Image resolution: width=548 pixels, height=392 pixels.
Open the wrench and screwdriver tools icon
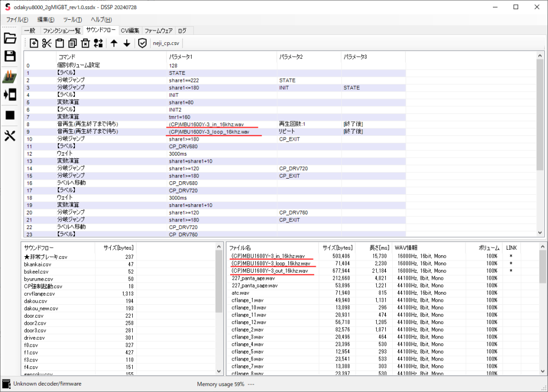tap(10, 136)
